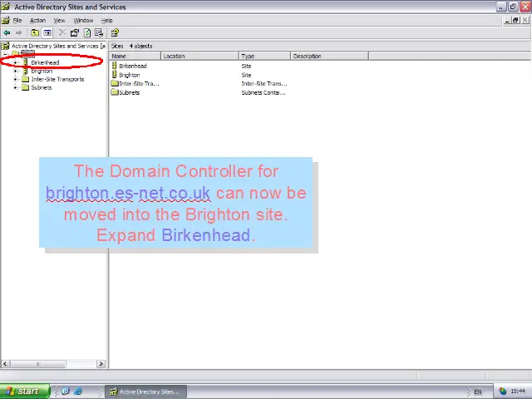The width and height of the screenshot is (532, 399).
Task: Click the 15:44 taskbar clock
Action: pos(518,392)
